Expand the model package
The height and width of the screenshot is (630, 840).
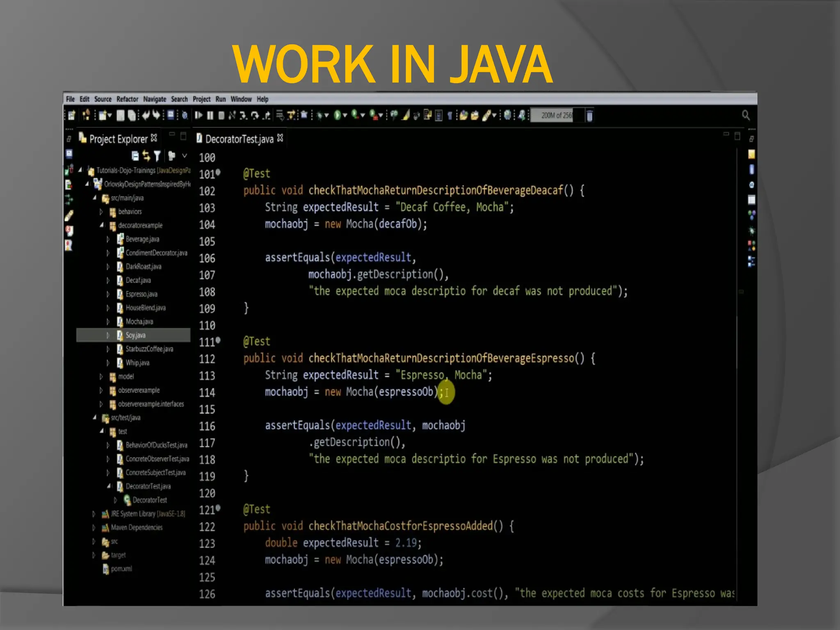point(101,377)
